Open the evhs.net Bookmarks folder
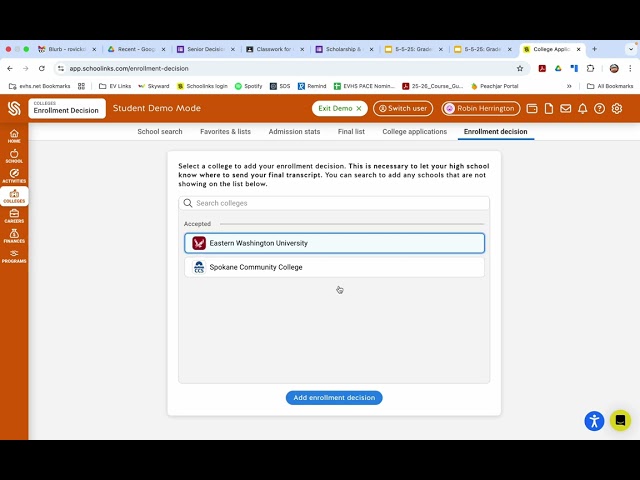This screenshot has height=480, width=640. coord(40,86)
